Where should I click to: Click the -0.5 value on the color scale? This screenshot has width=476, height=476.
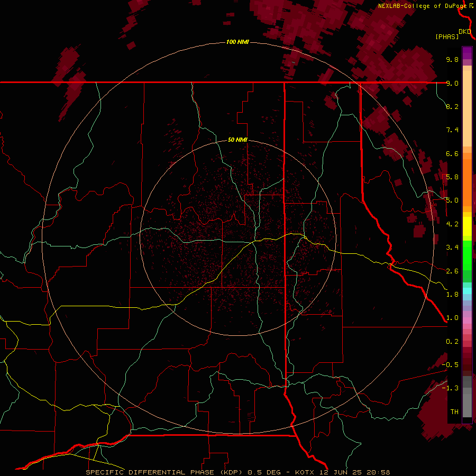(450, 364)
